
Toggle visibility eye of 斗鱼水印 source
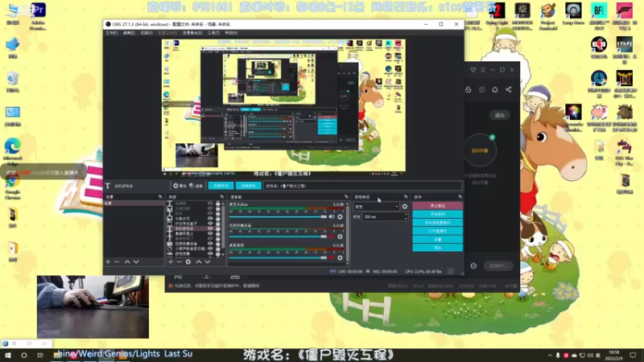pyautogui.click(x=210, y=218)
